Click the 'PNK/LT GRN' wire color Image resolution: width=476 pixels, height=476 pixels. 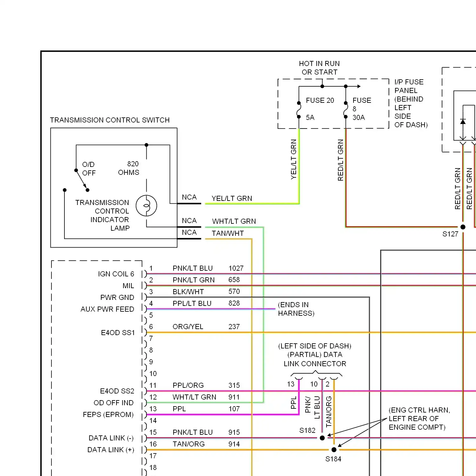(x=194, y=280)
